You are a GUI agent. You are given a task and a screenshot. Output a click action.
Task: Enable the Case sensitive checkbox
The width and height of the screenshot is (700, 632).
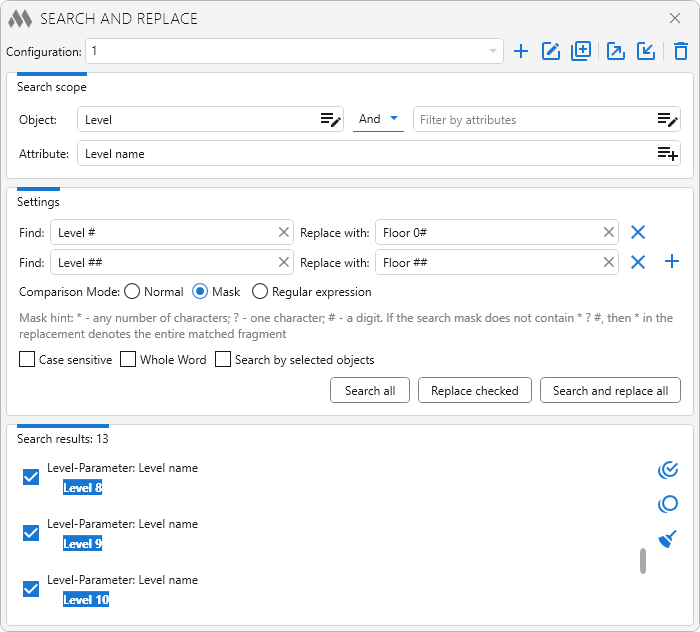27,360
